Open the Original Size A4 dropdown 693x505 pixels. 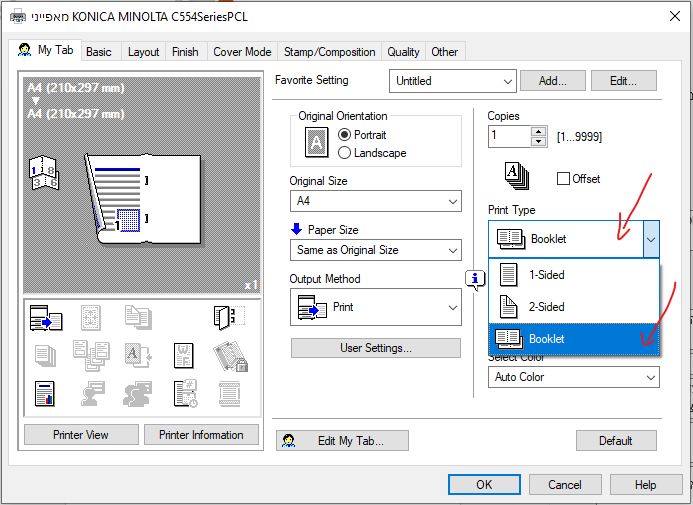(376, 201)
